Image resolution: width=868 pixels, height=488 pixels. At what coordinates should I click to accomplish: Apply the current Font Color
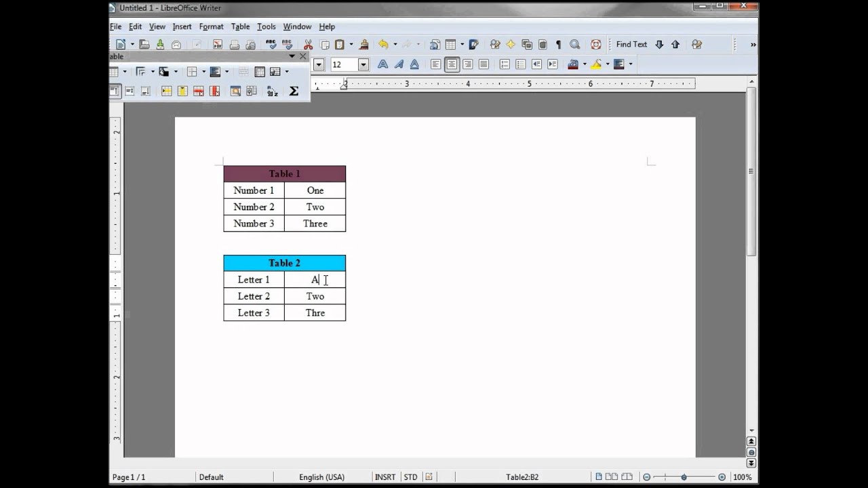click(x=573, y=64)
